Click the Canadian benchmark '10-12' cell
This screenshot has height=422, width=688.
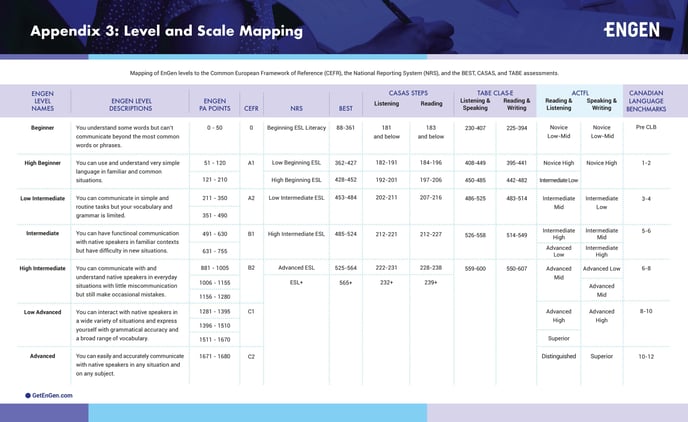coord(646,357)
